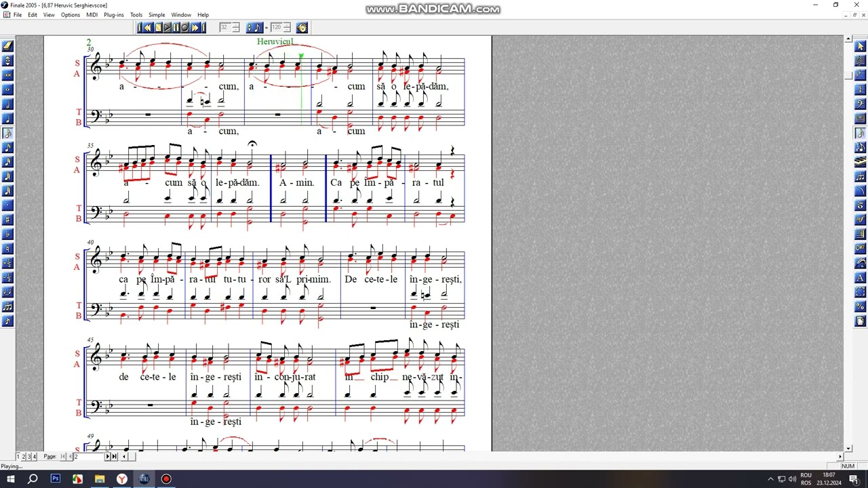Switch to layer 1 button
Viewport: 868px width, 488px height.
(18, 457)
